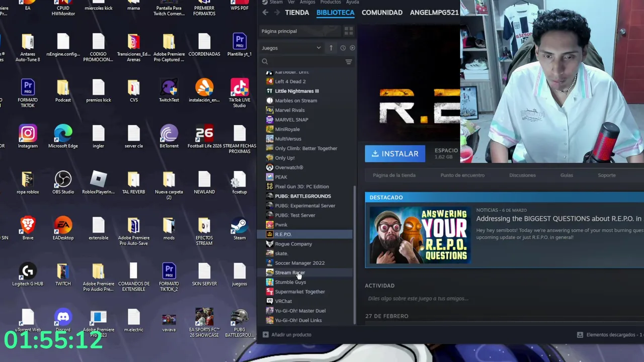Open the Ayuda menu
644x362 pixels.
(352, 2)
